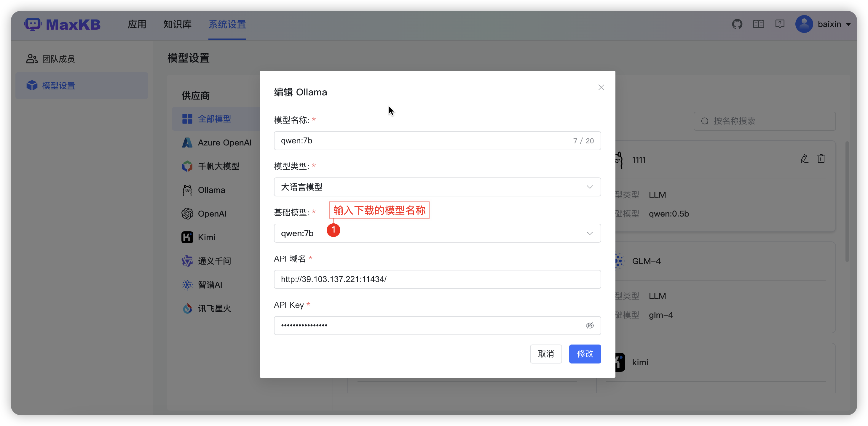Open the GitHub repository icon
Image resolution: width=868 pixels, height=426 pixels.
pyautogui.click(x=737, y=24)
